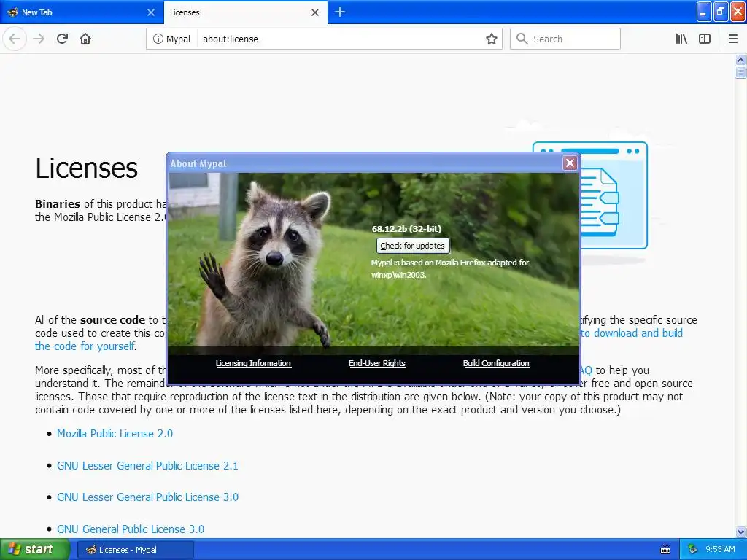Screen dimensions: 747x560
Task: Open the Library bookmarks and history icon
Action: click(x=681, y=39)
